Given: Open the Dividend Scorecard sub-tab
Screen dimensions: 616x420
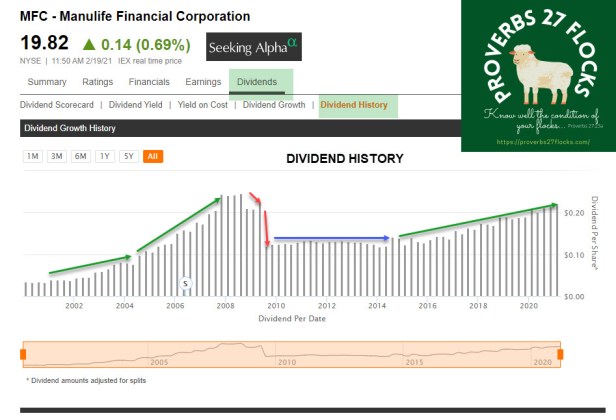Looking at the screenshot, I should (x=57, y=105).
